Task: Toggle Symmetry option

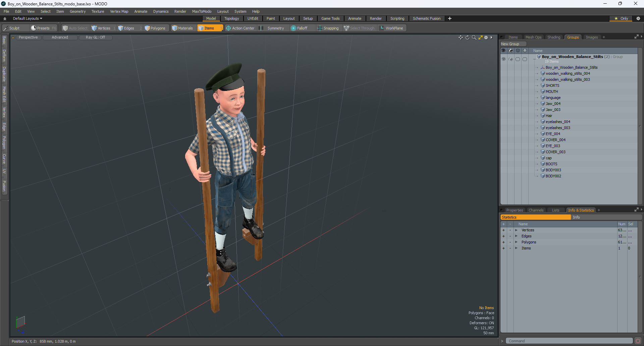Action: 272,28
